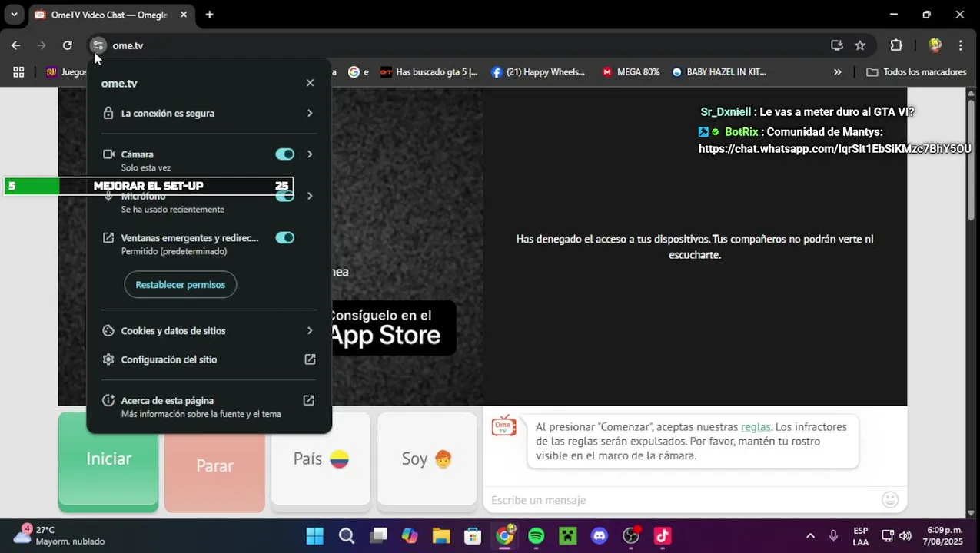The image size is (980, 553).
Task: Open the Happy Wheels Facebook bookmark
Action: 538,72
